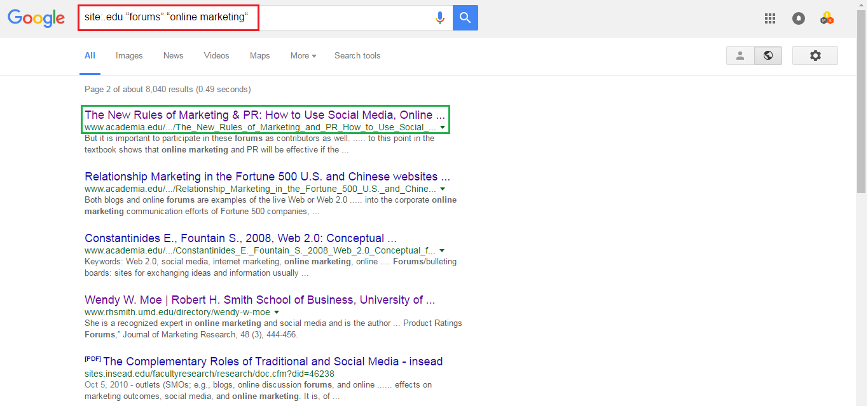
Task: Expand arrow beside New Rules of Marketing URL
Action: [442, 128]
